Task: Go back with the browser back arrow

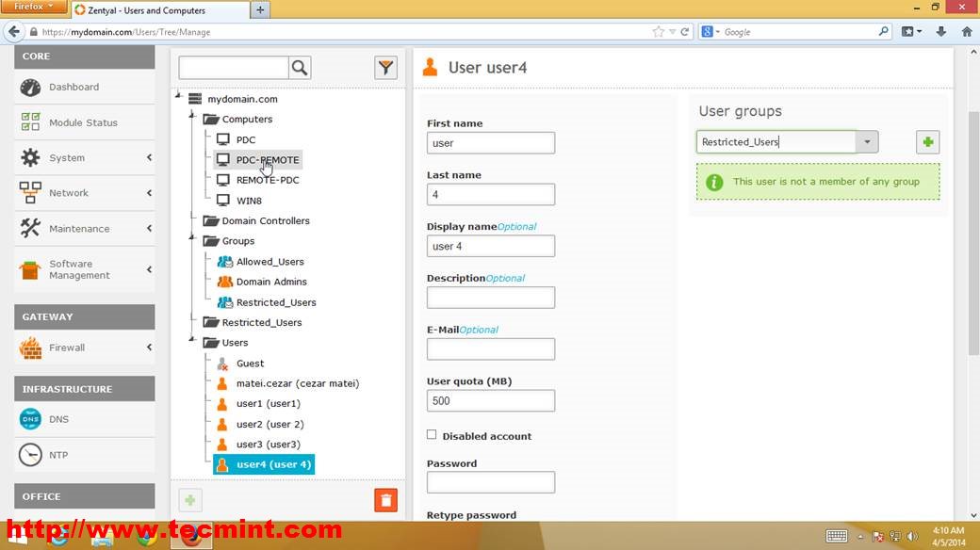Action: pyautogui.click(x=14, y=32)
